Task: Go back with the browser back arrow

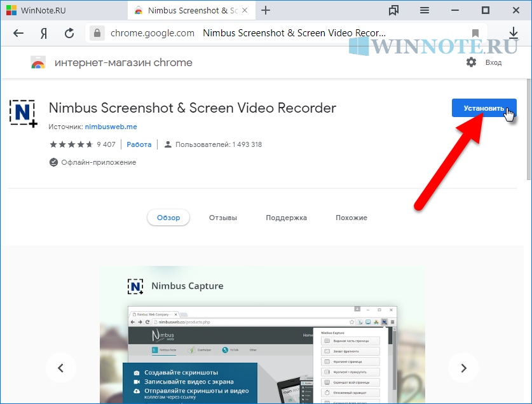Action: 18,33
